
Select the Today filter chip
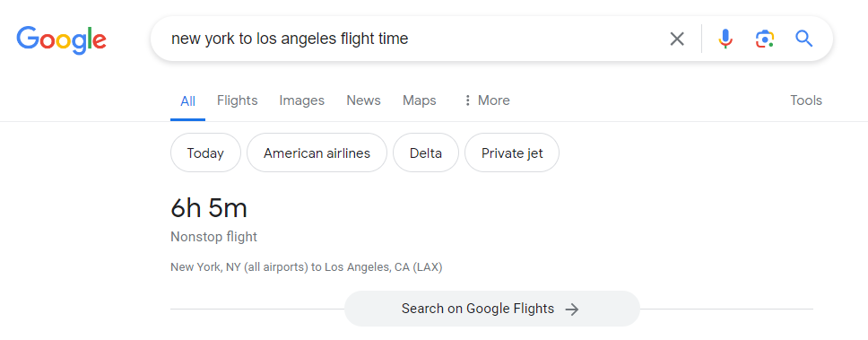(205, 153)
